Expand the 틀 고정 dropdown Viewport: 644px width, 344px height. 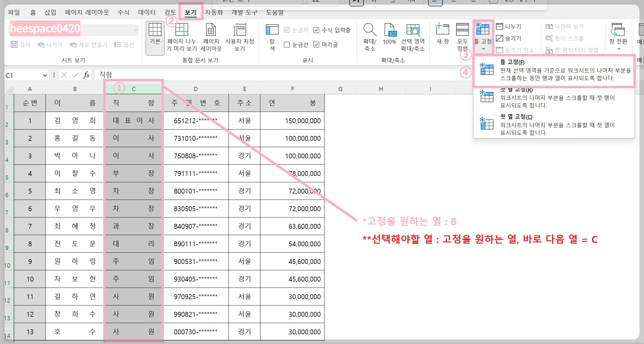click(x=483, y=49)
